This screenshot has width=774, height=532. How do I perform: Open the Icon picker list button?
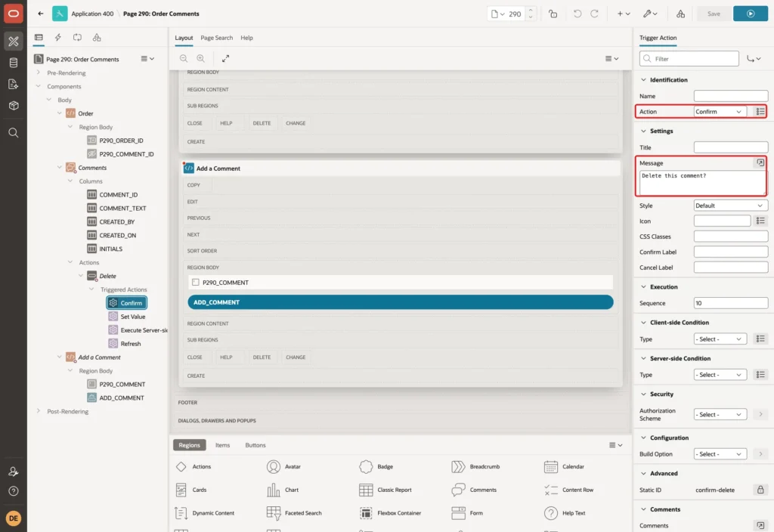760,221
